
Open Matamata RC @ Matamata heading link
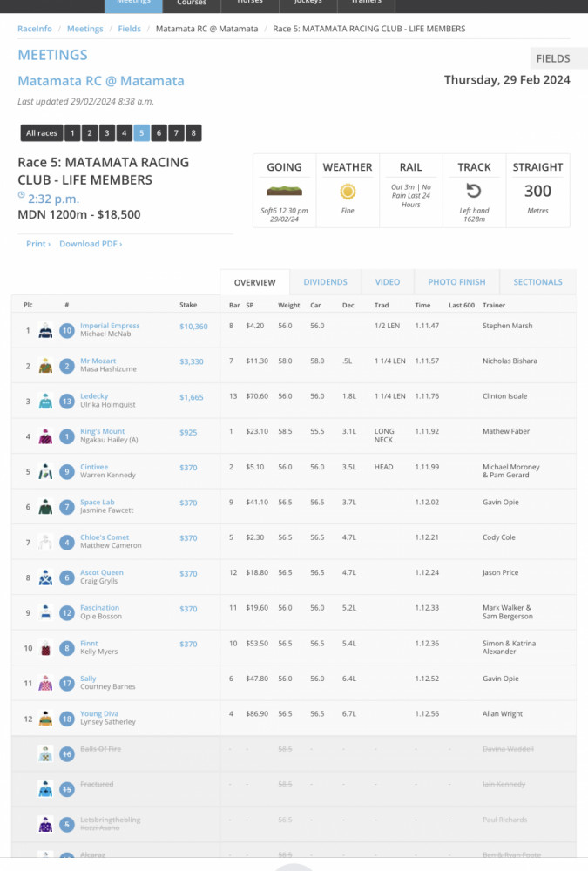(x=100, y=81)
